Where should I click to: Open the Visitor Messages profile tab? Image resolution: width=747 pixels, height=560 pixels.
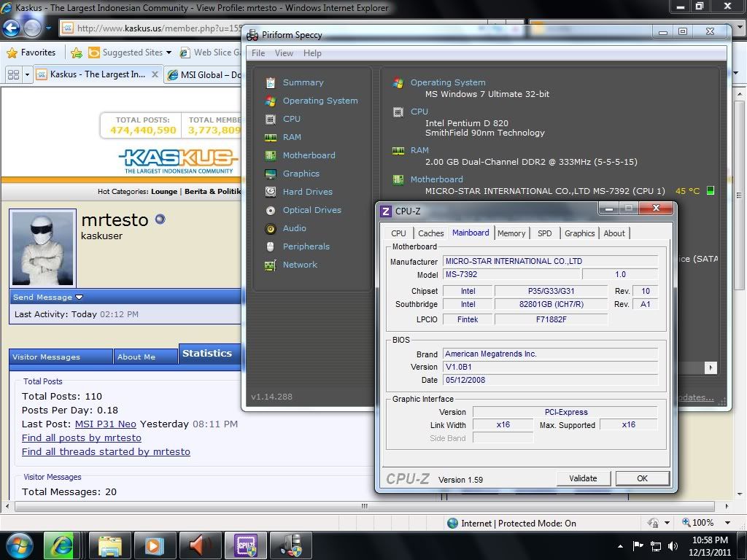pos(61,357)
